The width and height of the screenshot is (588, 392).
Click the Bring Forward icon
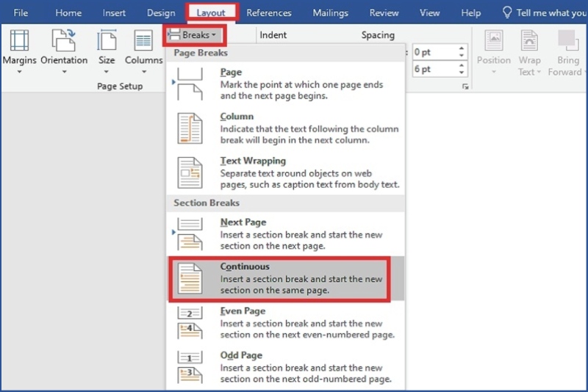click(568, 41)
